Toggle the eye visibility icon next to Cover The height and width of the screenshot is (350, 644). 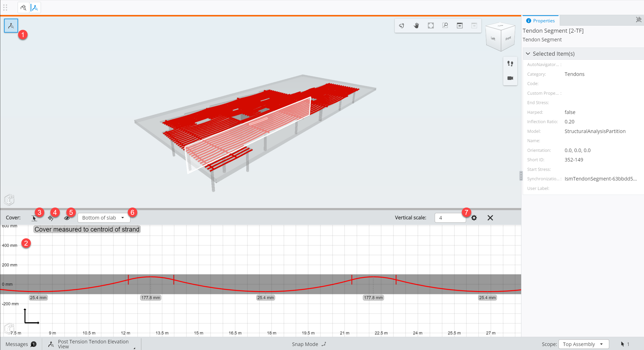point(67,218)
